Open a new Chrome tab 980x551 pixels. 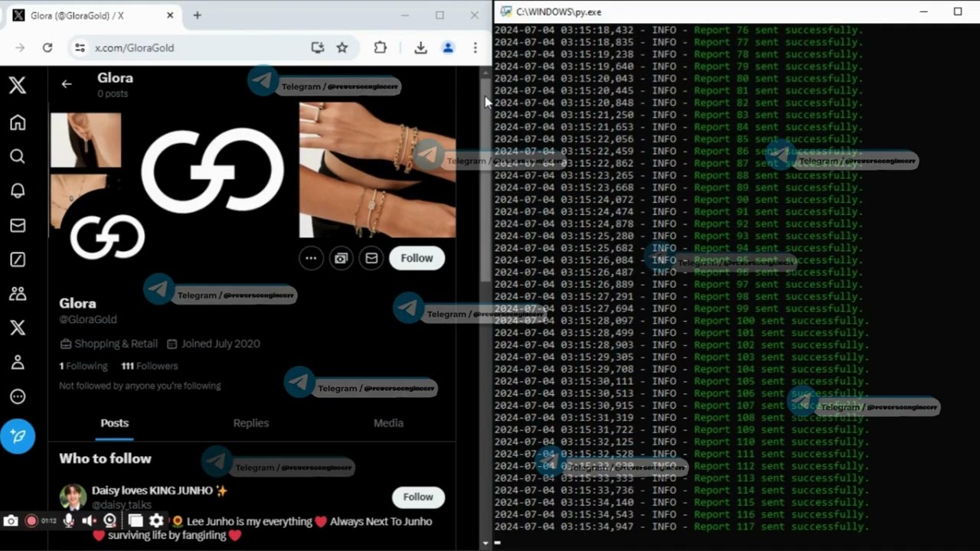tap(197, 15)
